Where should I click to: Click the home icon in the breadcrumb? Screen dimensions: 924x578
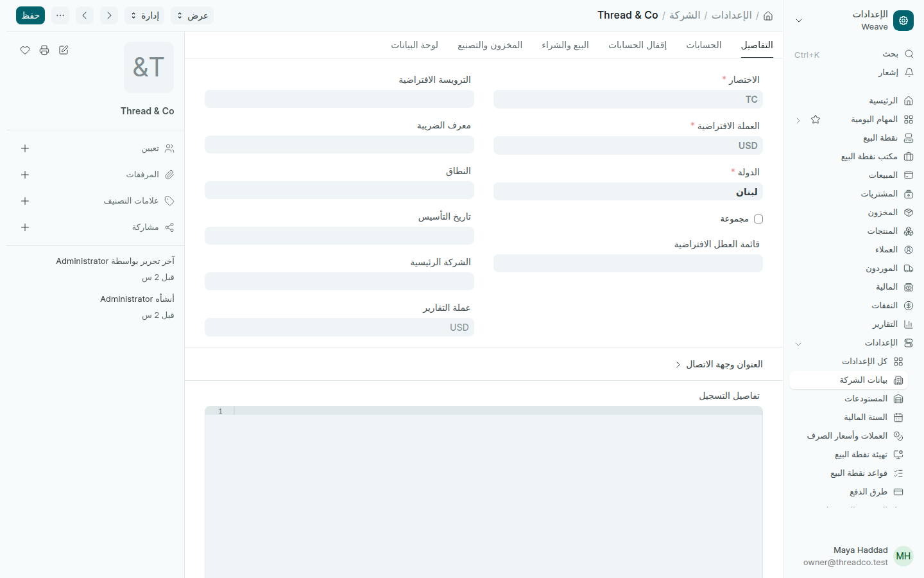click(x=768, y=15)
